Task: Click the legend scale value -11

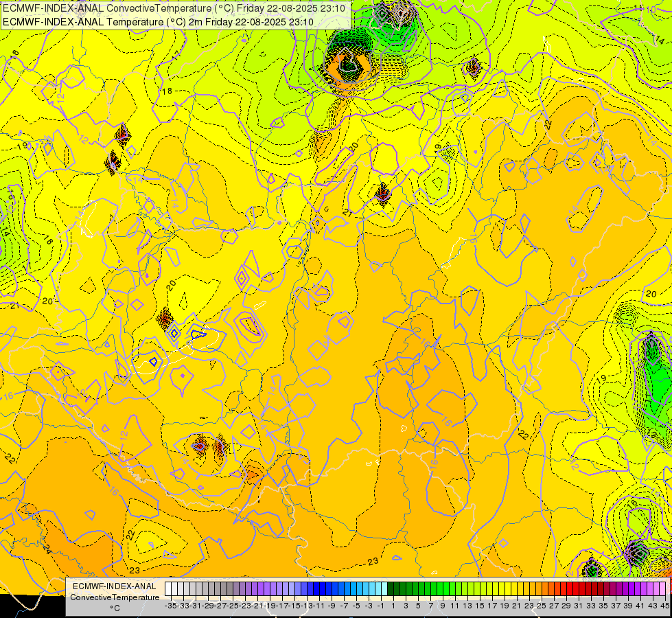Action: (320, 606)
